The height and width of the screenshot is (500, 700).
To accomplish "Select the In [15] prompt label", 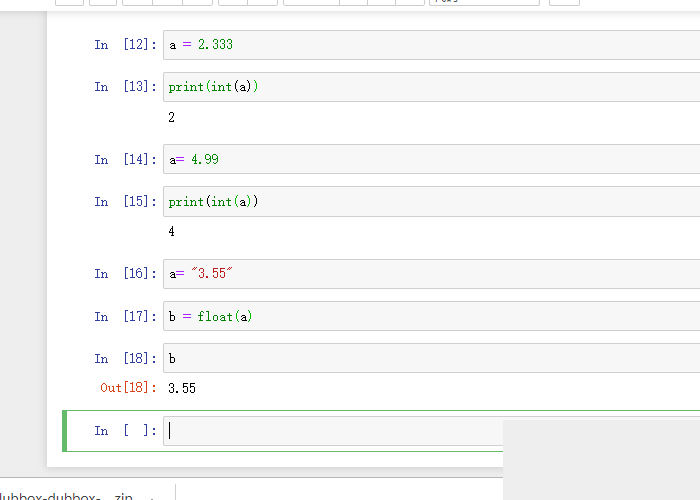I will pyautogui.click(x=125, y=202).
